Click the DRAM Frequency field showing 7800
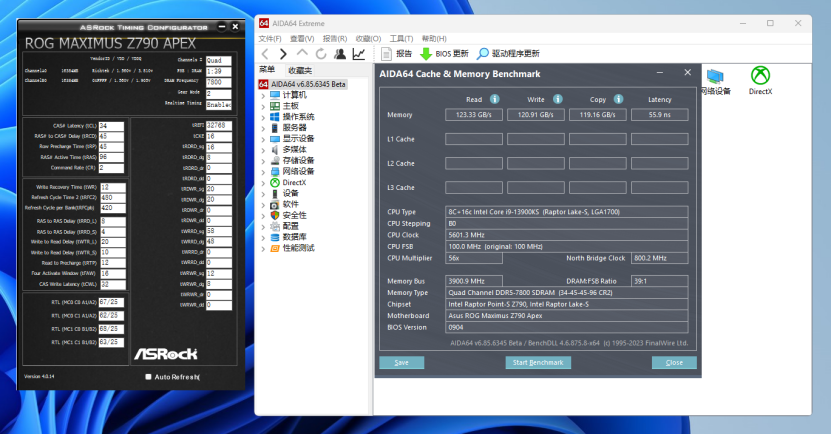The height and width of the screenshot is (434, 831). pos(218,82)
